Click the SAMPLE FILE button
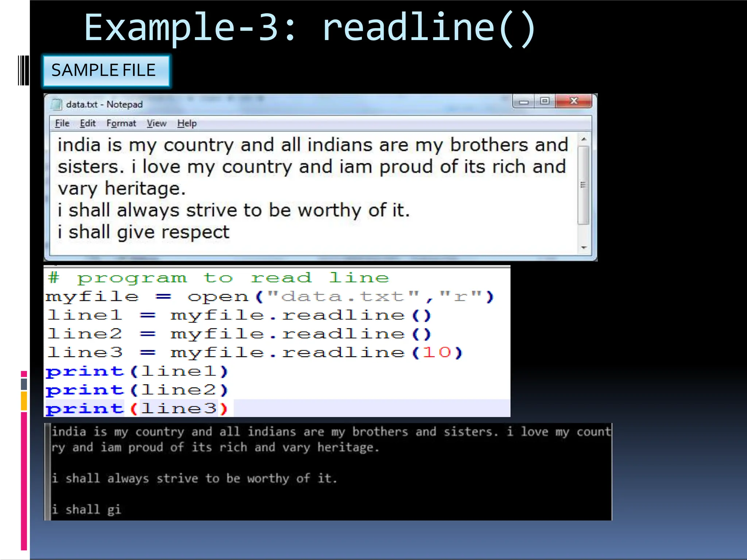This screenshot has width=747, height=560. tap(106, 71)
